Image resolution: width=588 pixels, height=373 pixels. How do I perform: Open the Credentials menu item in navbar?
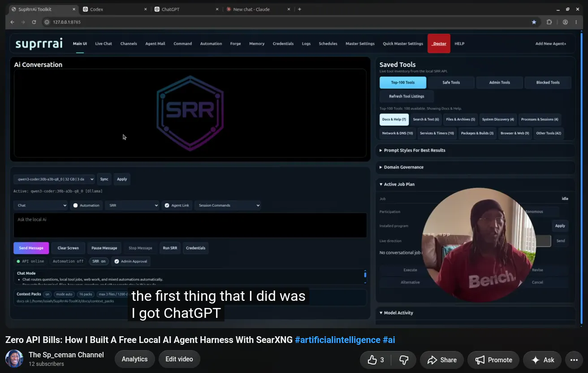tap(283, 43)
